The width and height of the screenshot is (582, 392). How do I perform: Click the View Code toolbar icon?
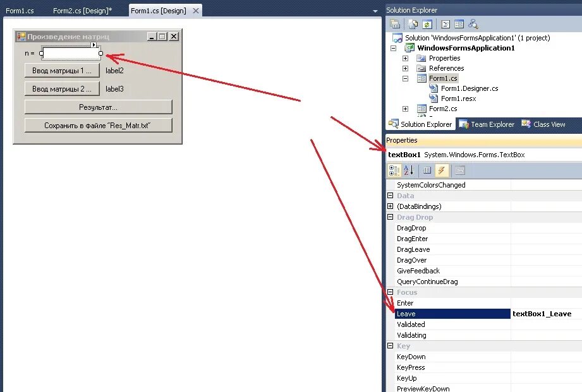click(446, 24)
